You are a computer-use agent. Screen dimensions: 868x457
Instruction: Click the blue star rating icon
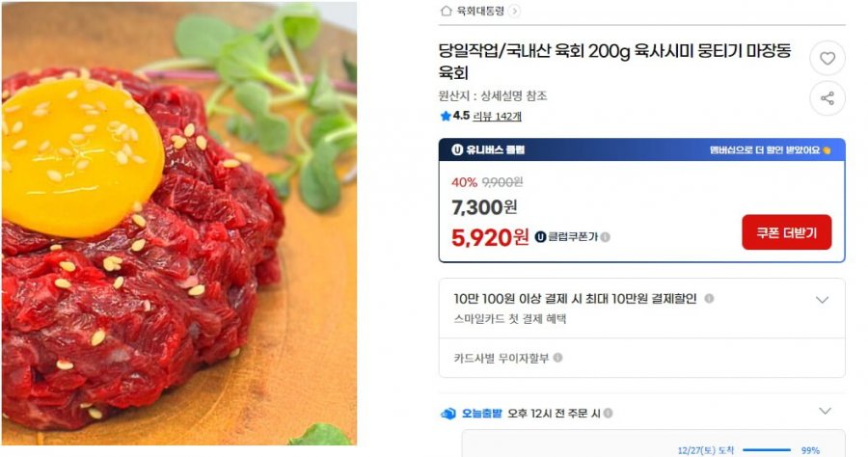point(445,116)
